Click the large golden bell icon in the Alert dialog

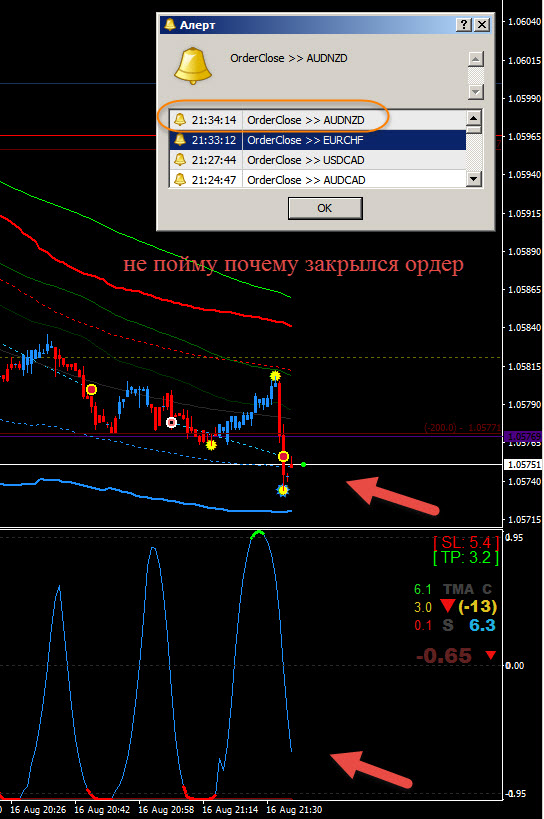click(x=193, y=66)
